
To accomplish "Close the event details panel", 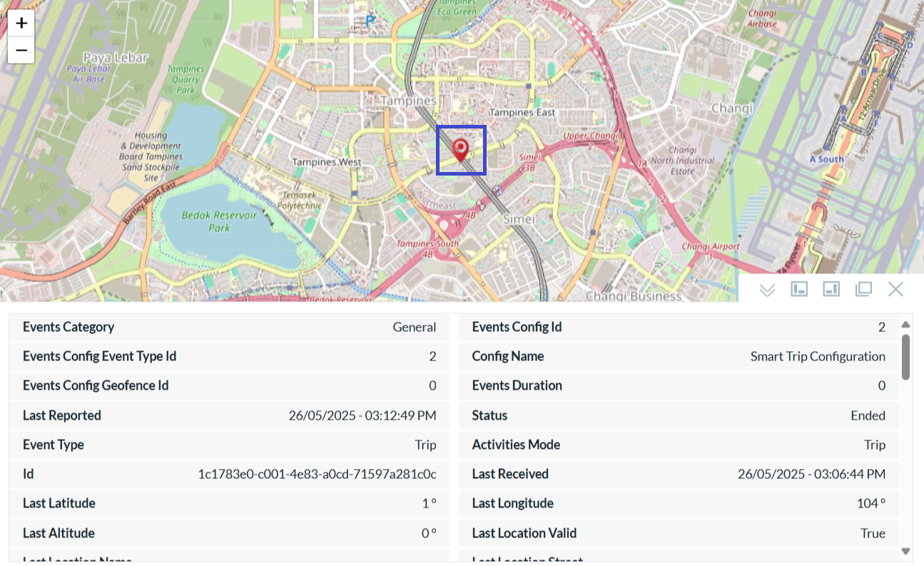I will tap(895, 289).
